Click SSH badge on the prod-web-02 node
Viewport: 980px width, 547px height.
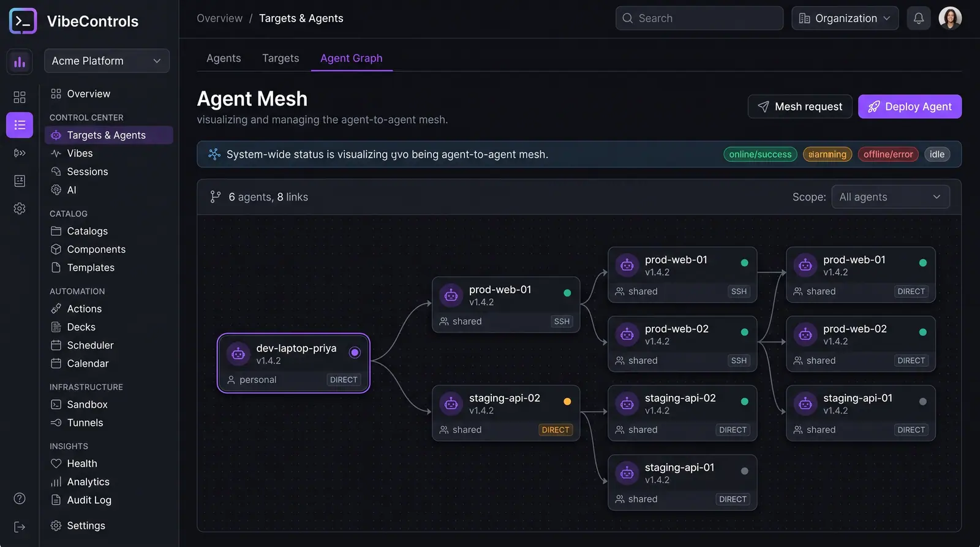739,361
